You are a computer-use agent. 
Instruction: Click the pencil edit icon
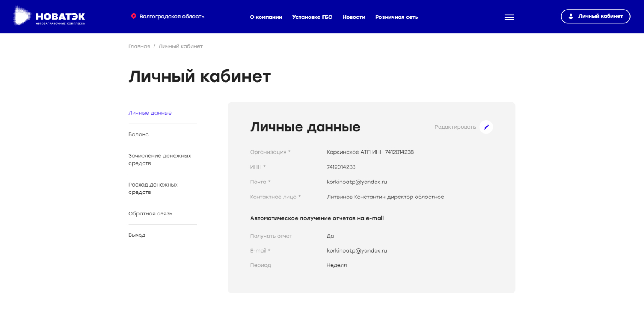486,127
